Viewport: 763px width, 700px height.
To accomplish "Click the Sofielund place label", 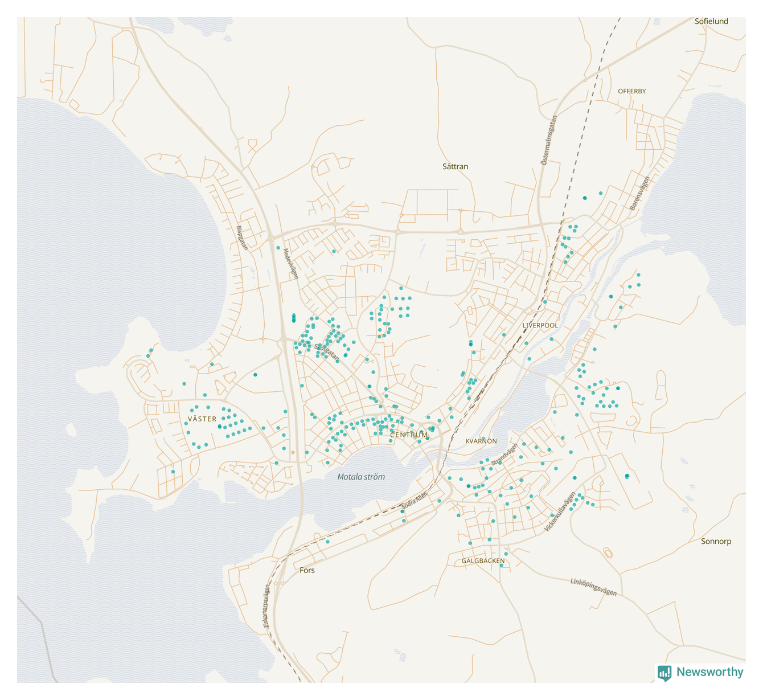I will click(x=711, y=22).
